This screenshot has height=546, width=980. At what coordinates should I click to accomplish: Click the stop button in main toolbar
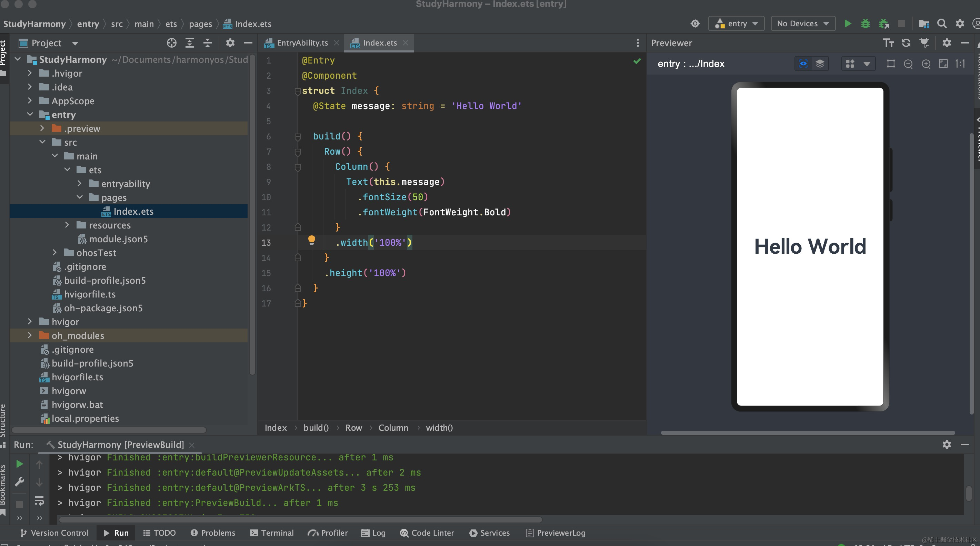[901, 23]
